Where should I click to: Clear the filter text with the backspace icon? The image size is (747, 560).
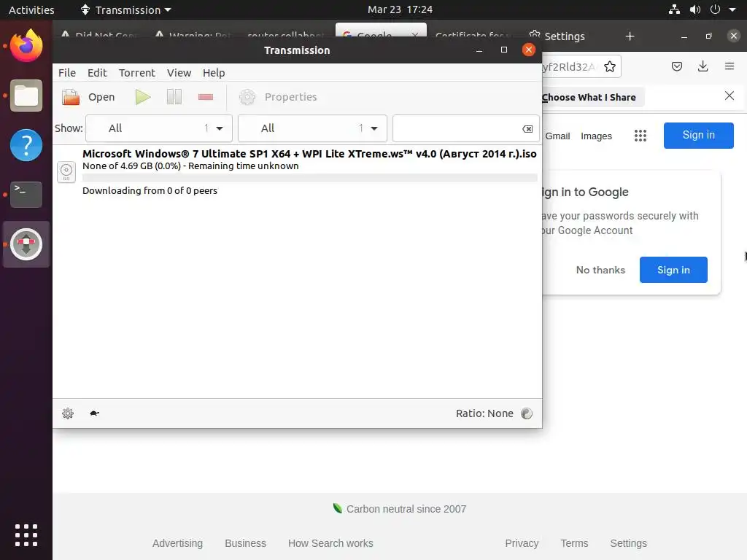tap(527, 128)
